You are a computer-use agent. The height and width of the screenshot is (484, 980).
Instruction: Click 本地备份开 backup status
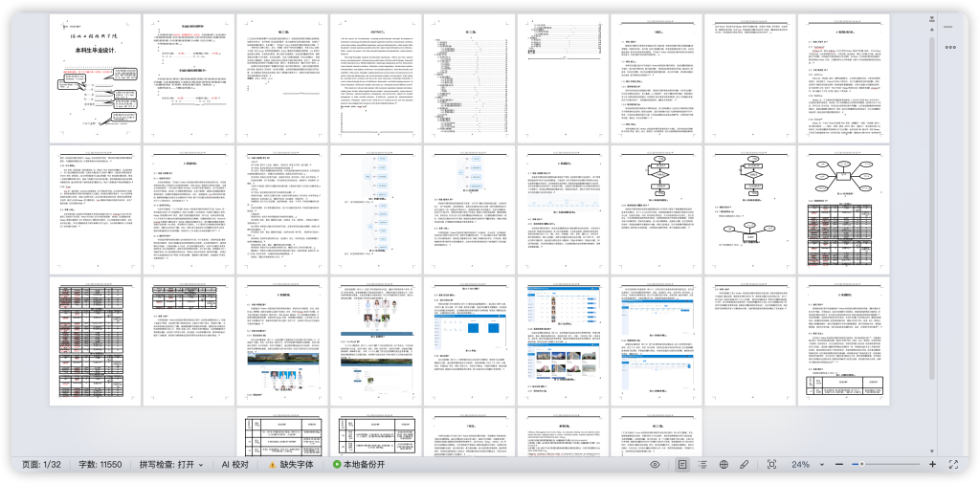click(359, 465)
